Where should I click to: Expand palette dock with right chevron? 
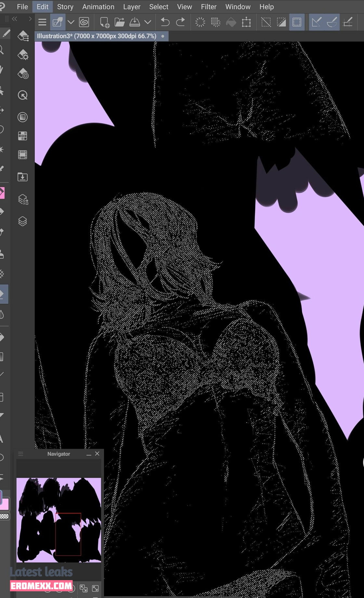click(x=30, y=19)
